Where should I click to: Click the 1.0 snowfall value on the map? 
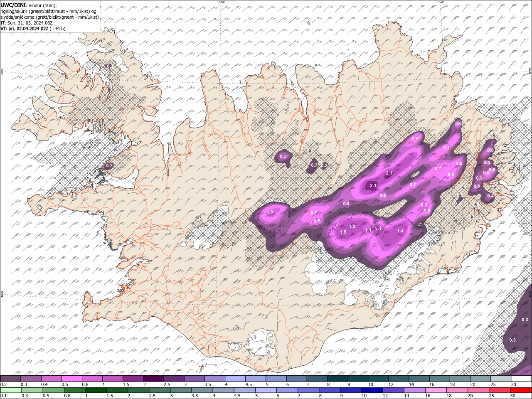coord(270,212)
